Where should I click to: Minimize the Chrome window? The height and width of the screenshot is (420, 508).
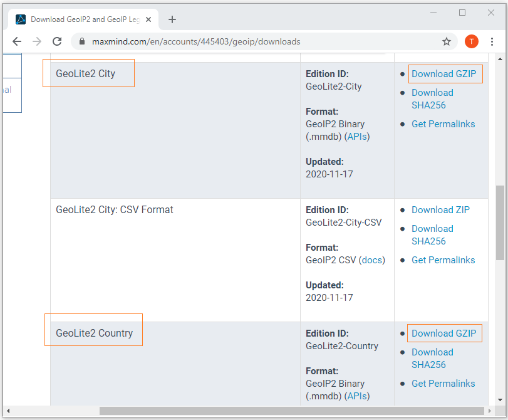point(433,13)
